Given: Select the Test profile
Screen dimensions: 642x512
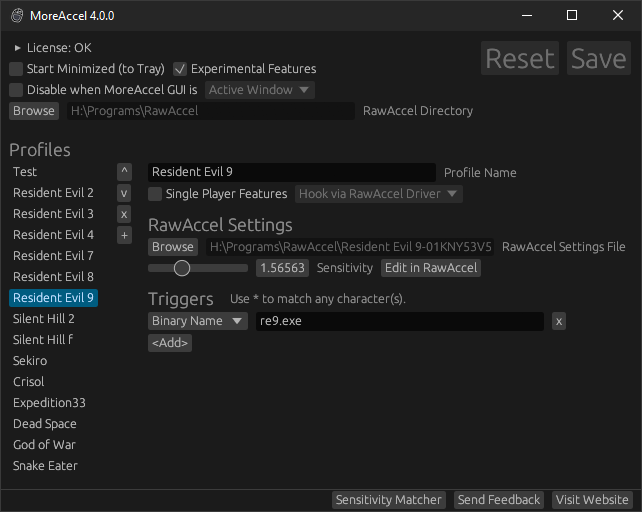Looking at the screenshot, I should click(x=25, y=172).
